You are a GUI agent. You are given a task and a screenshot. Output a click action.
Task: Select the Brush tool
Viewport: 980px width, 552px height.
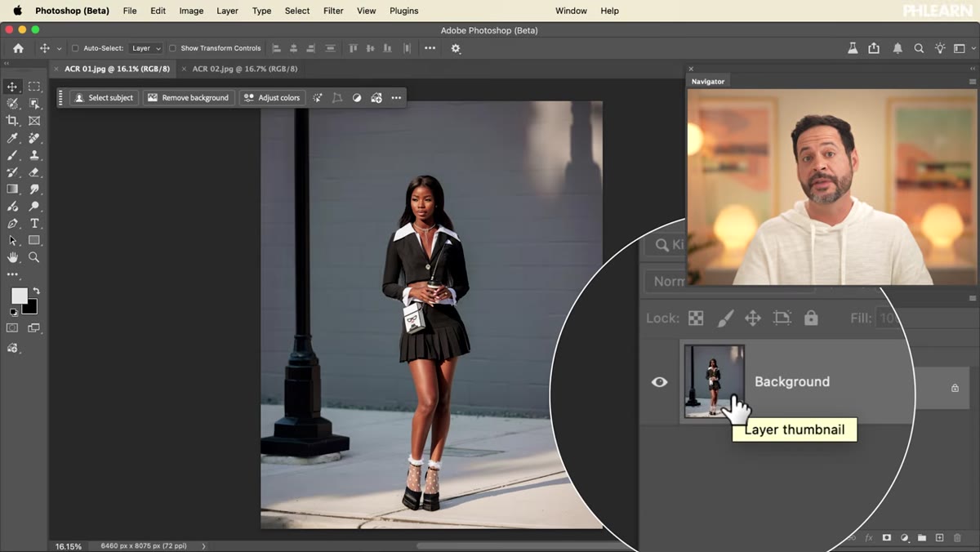pyautogui.click(x=12, y=155)
